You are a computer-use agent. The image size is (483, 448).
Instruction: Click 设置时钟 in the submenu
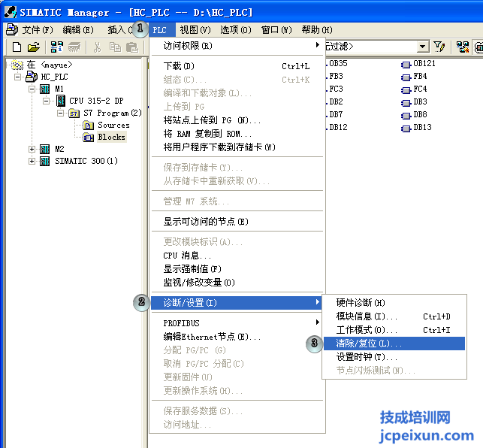coord(367,357)
